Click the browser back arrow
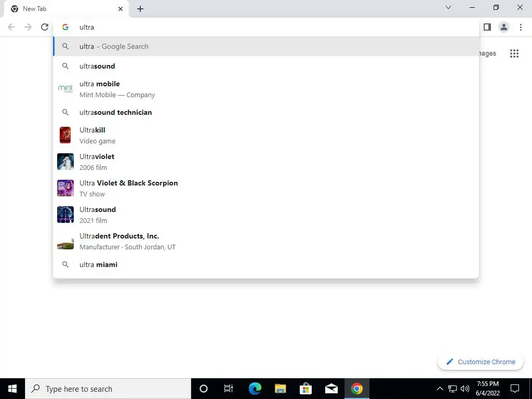This screenshot has width=532, height=399. (11, 27)
